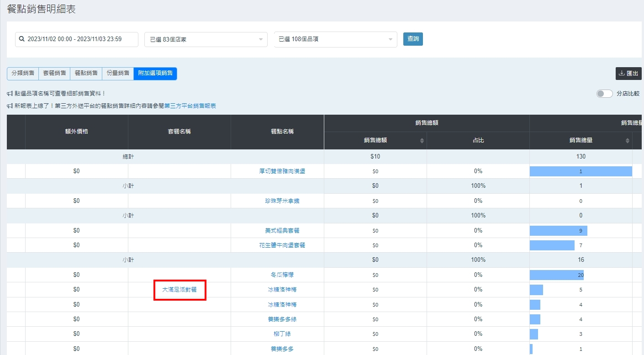Viewport: 644px width, 355px height.
Task: Click the magnifier icon in date range field
Action: click(x=21, y=39)
